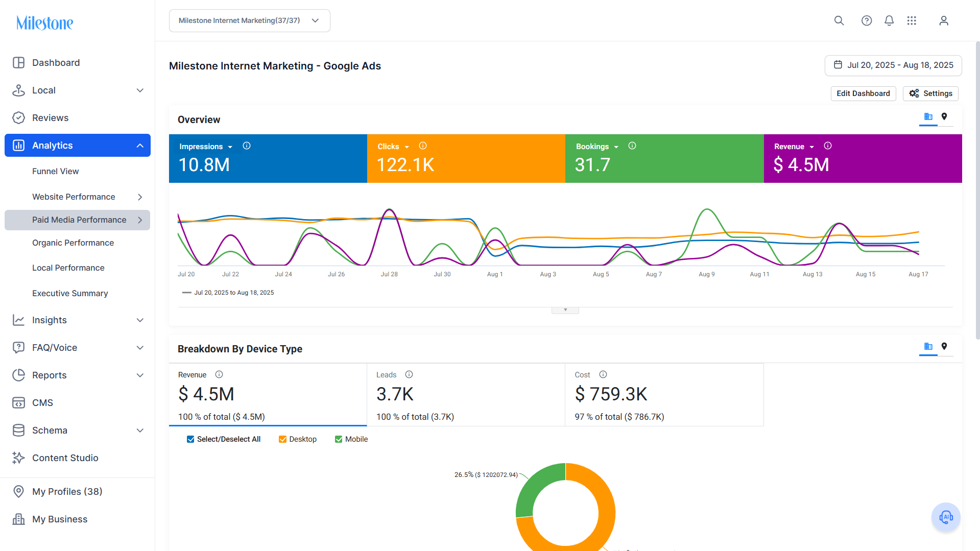Click the date range legend line marker
The image size is (980, 551).
point(186,293)
